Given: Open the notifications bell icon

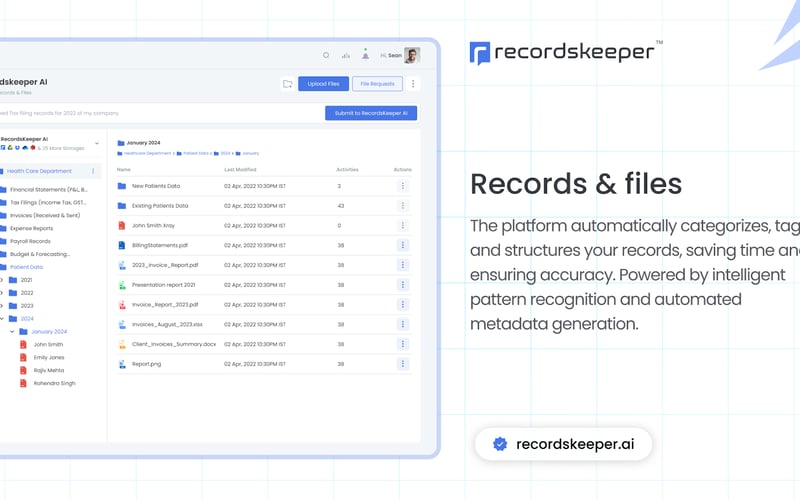Looking at the screenshot, I should (x=365, y=55).
